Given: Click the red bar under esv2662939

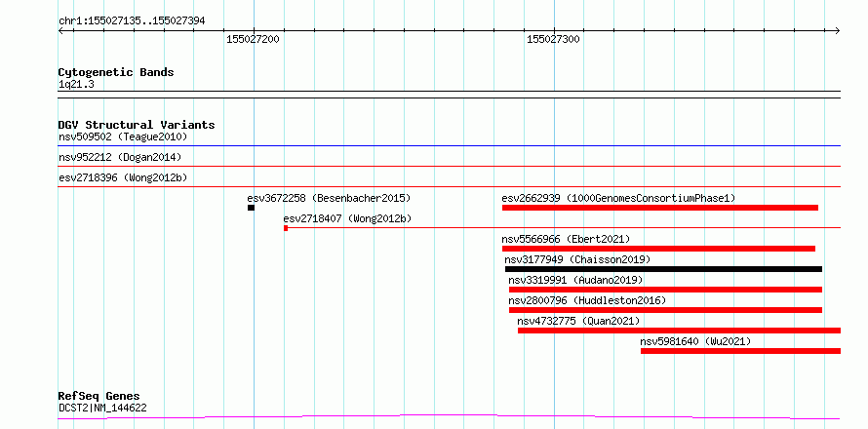Looking at the screenshot, I should 660,208.
